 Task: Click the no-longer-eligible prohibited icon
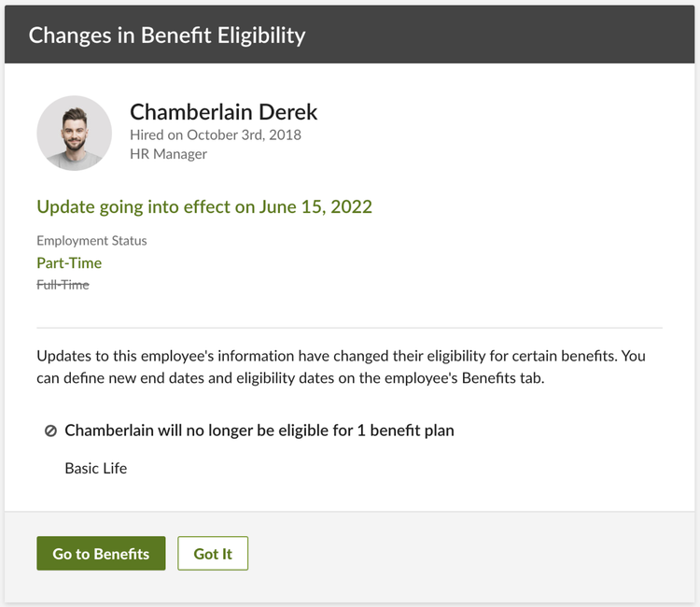tap(50, 431)
